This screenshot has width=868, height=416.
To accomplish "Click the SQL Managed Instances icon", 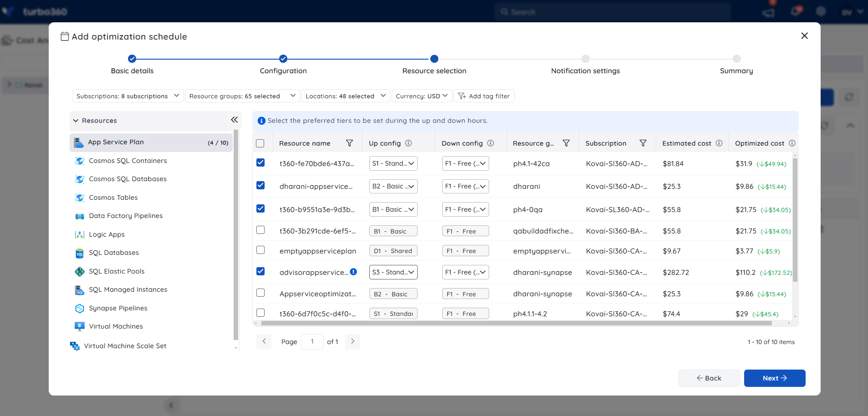I will click(x=80, y=290).
